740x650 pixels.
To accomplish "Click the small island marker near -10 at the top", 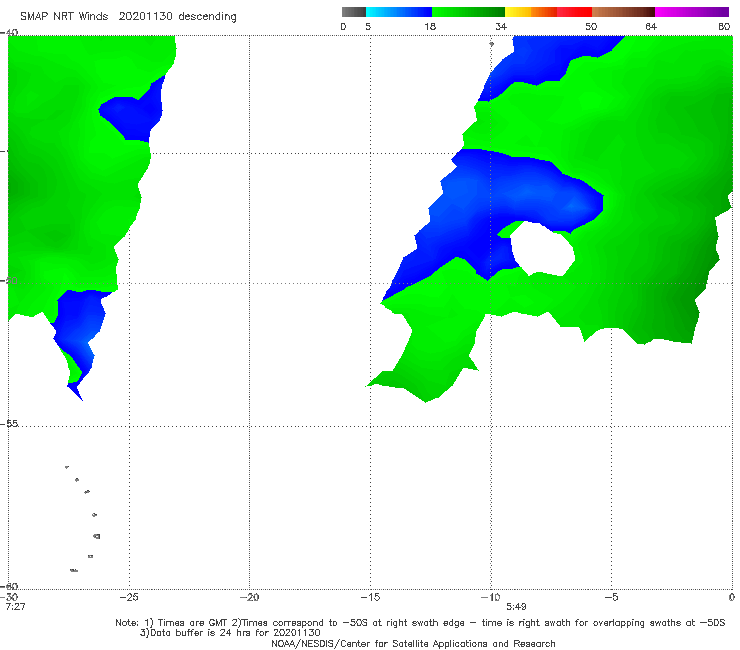I will 491,44.
